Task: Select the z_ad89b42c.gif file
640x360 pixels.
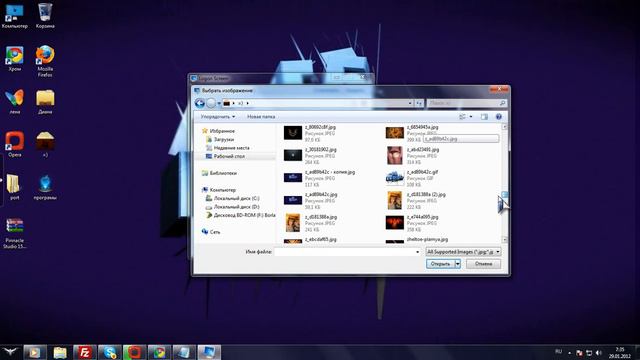Action: point(412,178)
